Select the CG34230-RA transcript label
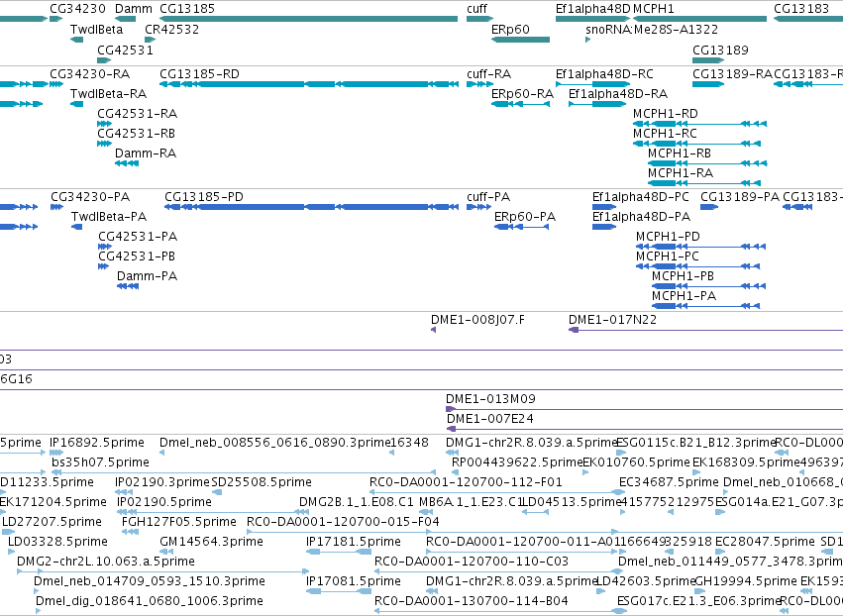Viewport: 843px width, 616px height. coord(90,74)
